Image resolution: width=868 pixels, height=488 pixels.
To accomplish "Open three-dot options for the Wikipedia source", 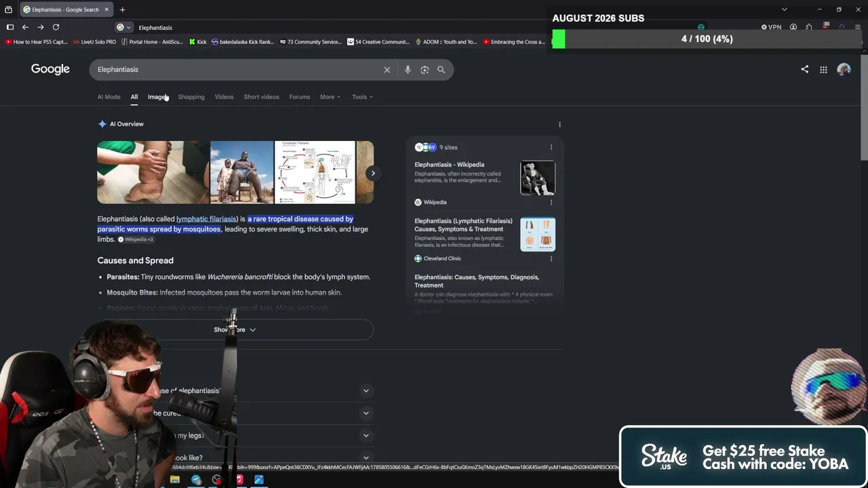I will click(x=551, y=202).
